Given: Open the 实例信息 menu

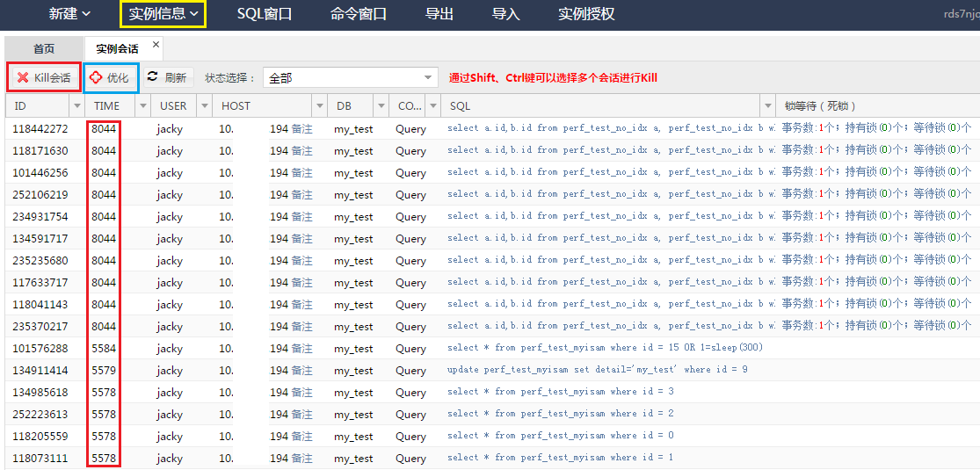Looking at the screenshot, I should point(163,14).
